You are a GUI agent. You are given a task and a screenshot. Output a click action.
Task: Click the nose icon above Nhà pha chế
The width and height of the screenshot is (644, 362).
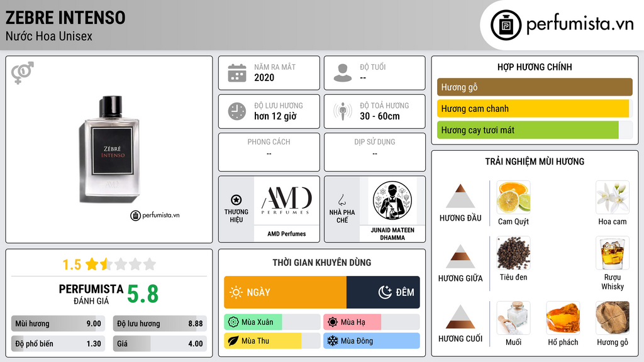point(341,200)
